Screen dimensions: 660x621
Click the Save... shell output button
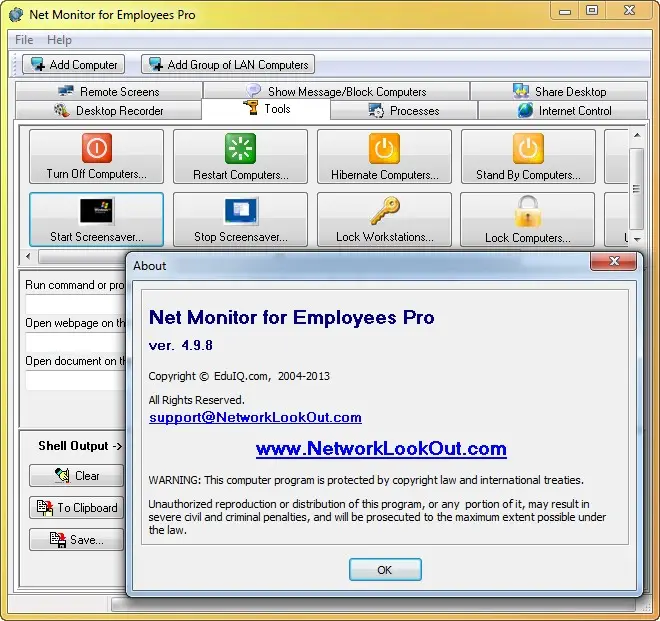point(77,540)
